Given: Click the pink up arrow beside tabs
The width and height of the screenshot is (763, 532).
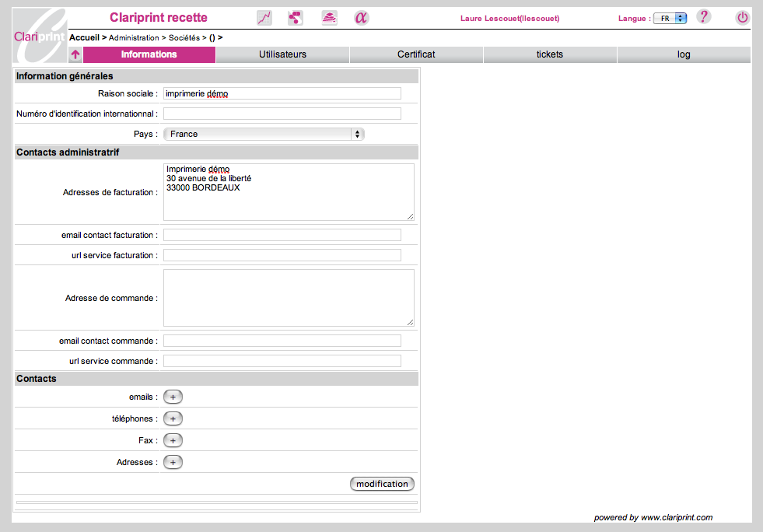Looking at the screenshot, I should (x=75, y=54).
